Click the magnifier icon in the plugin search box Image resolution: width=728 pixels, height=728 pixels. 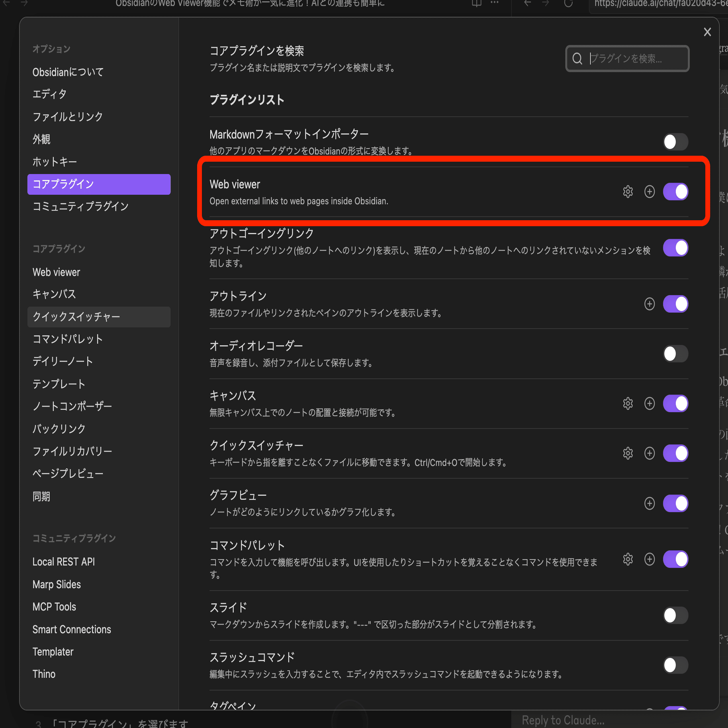tap(577, 59)
